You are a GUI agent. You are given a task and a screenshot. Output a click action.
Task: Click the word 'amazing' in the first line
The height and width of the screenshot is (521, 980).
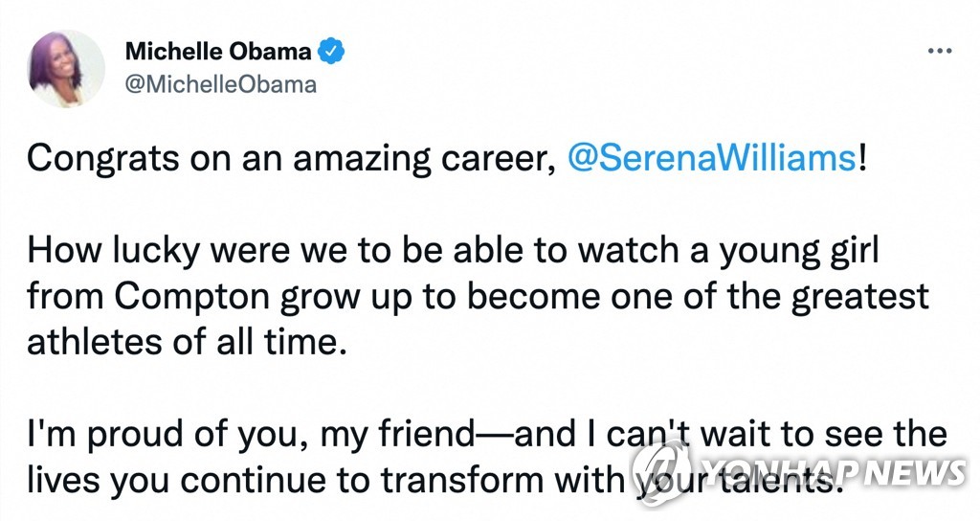pos(362,160)
